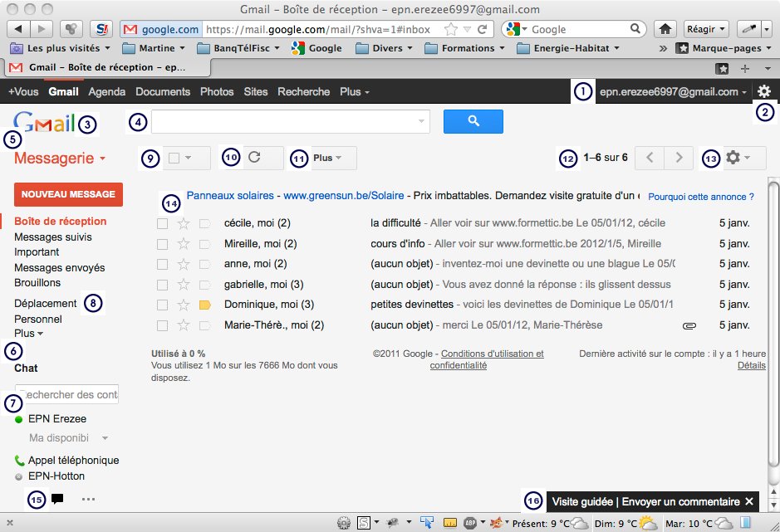Click the chat bubble icon below the contact list
Viewport: 780px width, 532px height.
tap(57, 499)
